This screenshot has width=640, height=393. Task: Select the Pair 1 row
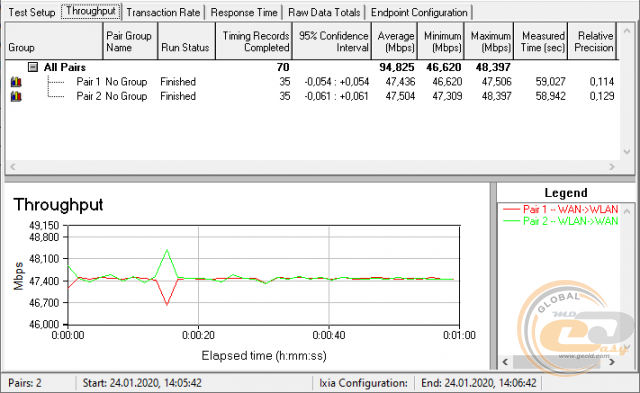click(x=312, y=82)
